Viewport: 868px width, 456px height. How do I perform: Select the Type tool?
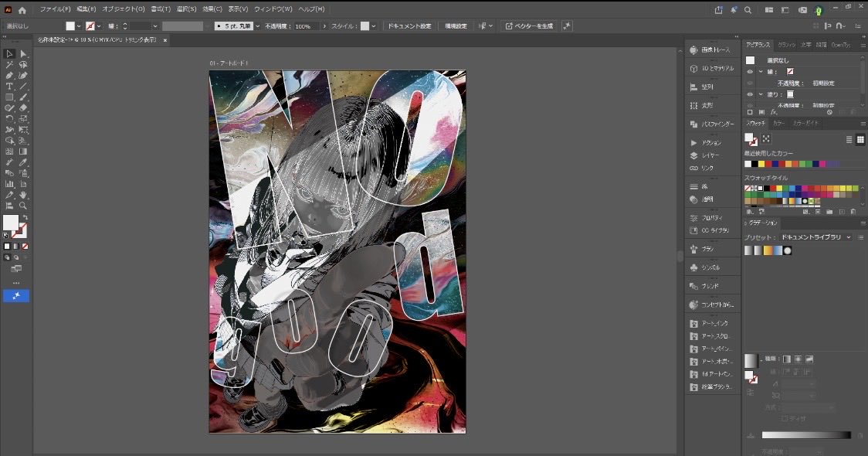8,87
